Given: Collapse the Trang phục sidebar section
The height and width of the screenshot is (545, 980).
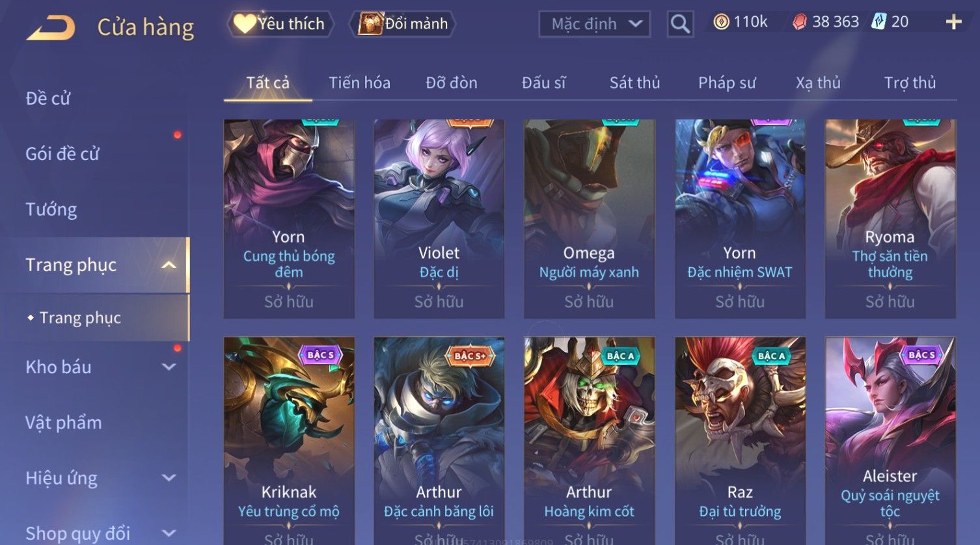Looking at the screenshot, I should (x=169, y=265).
